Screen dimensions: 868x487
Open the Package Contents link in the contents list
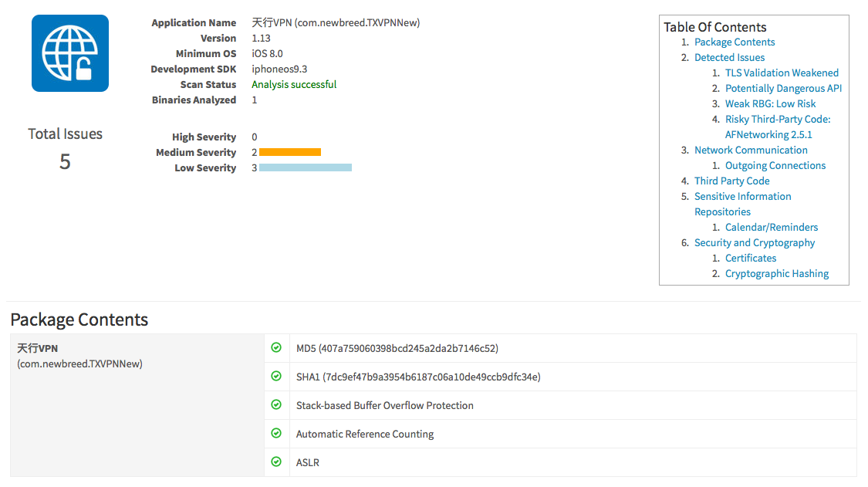735,42
